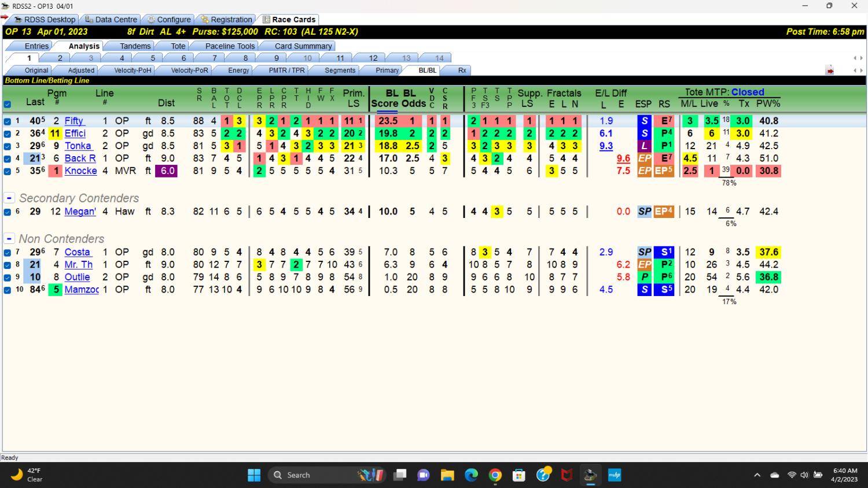Viewport: 868px width, 488px height.
Task: Open Microsoft Edge from the taskbar
Action: pos(472,475)
